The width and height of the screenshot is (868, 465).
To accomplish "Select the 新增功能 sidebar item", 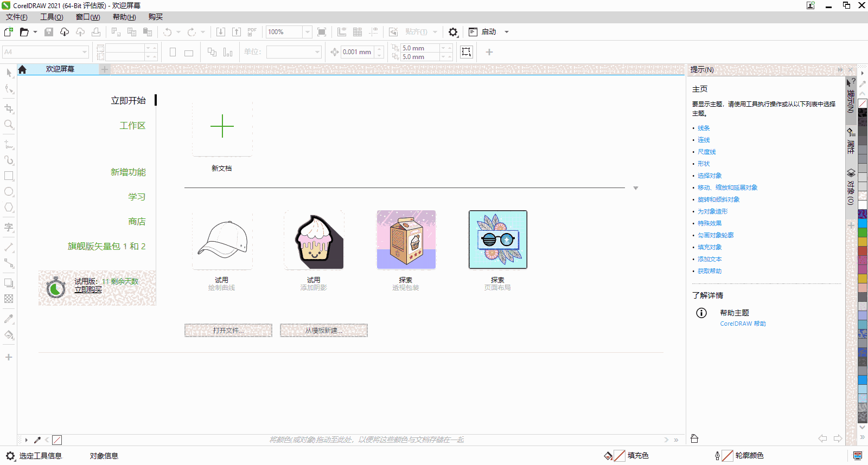I will tap(128, 172).
